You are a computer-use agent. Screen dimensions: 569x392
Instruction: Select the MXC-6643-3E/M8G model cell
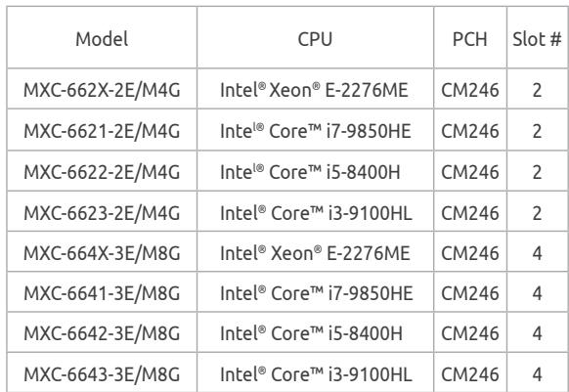click(102, 374)
